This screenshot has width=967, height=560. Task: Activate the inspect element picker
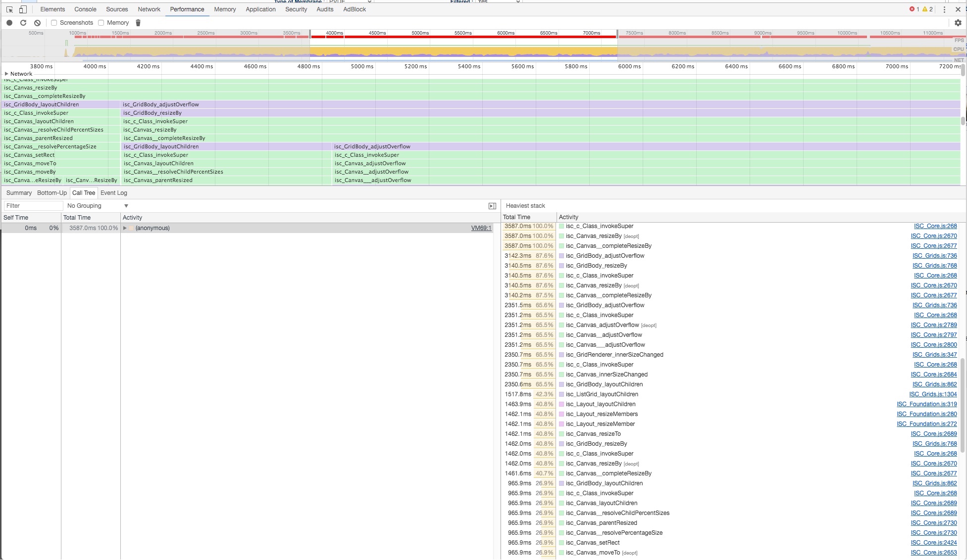(x=9, y=9)
